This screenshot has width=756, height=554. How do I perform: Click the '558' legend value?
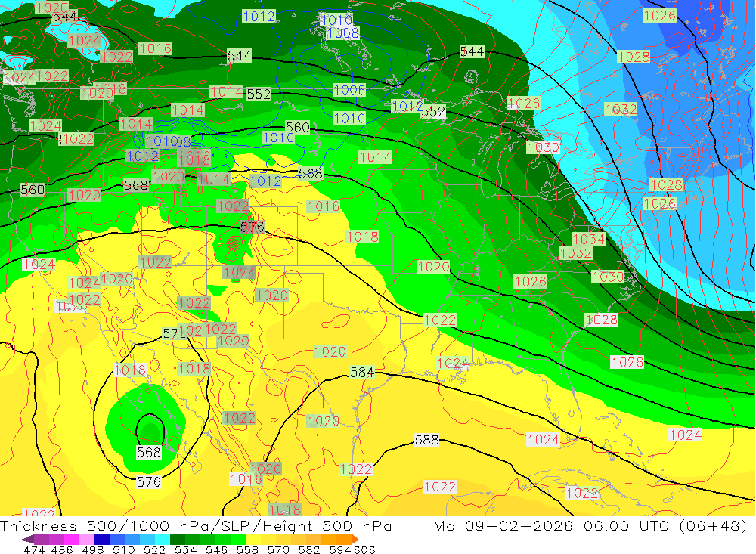coord(247,549)
